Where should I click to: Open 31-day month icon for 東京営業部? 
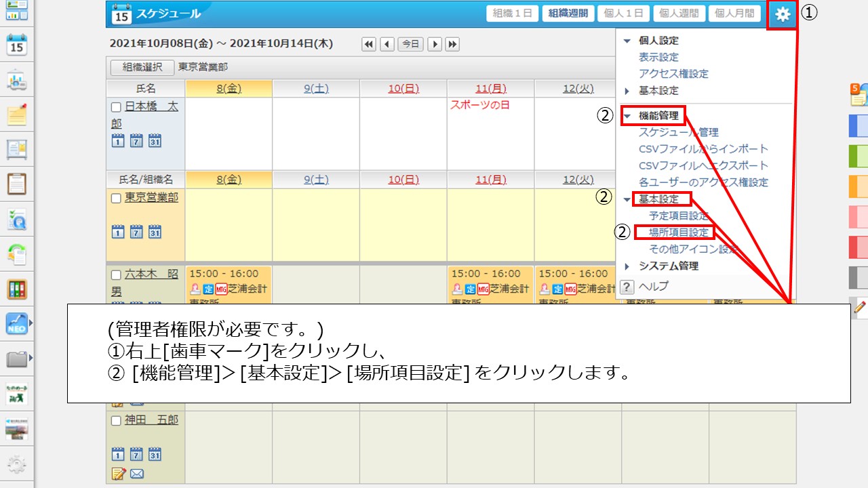[x=155, y=232]
